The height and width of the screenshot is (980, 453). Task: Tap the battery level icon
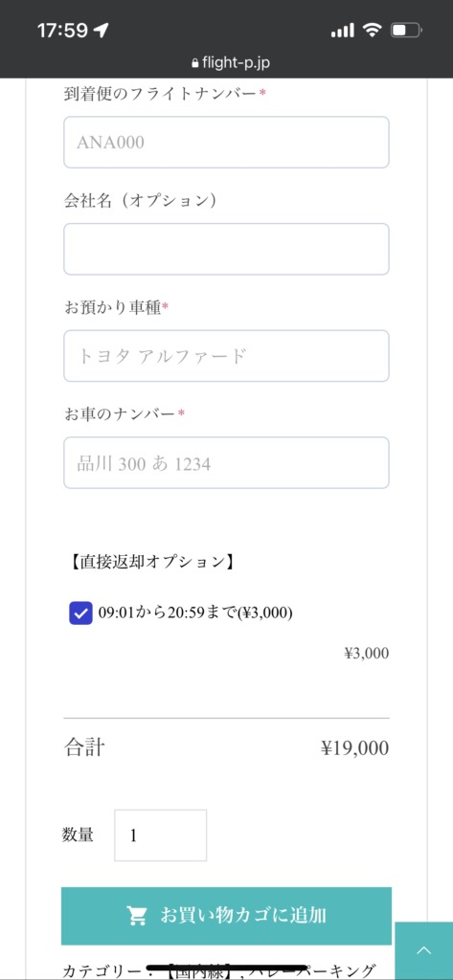click(407, 30)
